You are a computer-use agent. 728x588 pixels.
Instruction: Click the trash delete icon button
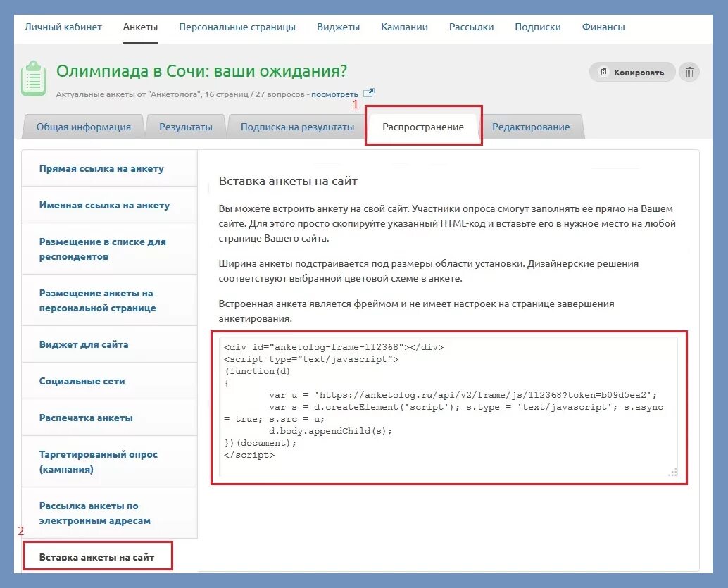[x=689, y=72]
